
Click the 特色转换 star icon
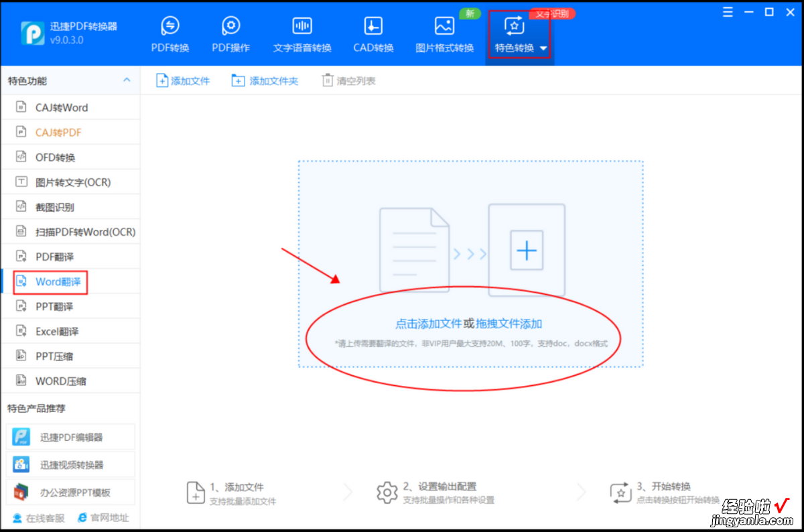[x=514, y=25]
